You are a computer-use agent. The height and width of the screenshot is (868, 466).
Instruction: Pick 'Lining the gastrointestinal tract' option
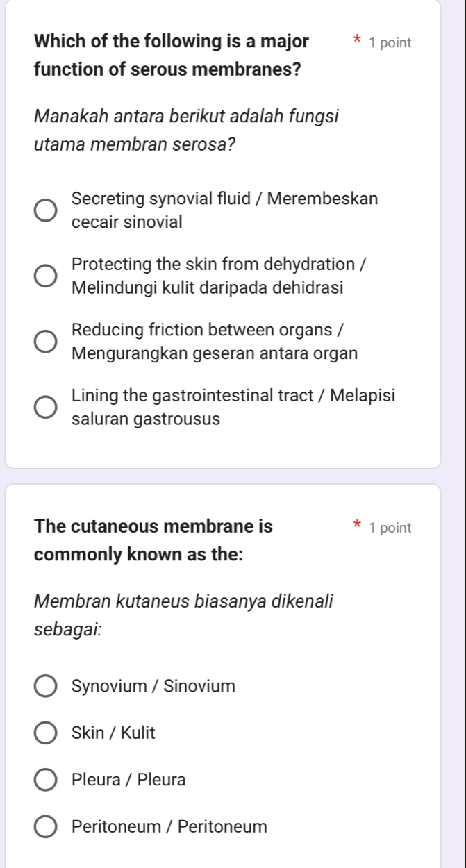(x=47, y=408)
